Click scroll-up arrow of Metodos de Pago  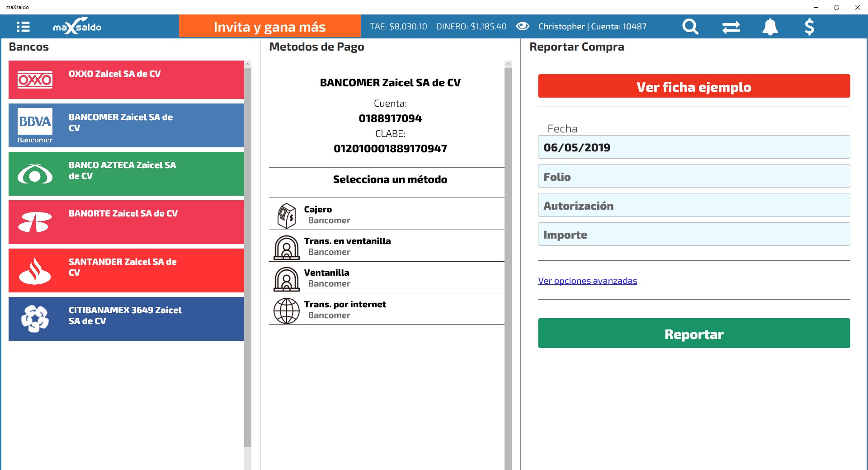pyautogui.click(x=508, y=64)
